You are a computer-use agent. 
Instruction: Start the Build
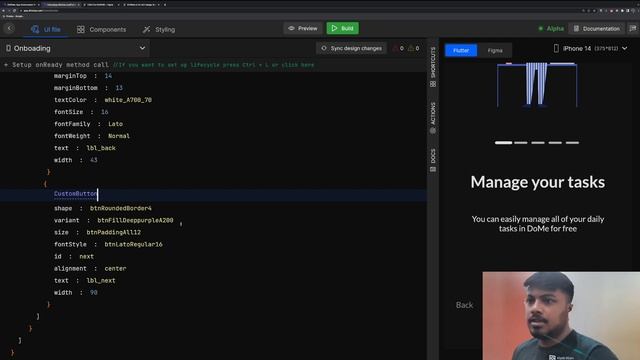(342, 28)
